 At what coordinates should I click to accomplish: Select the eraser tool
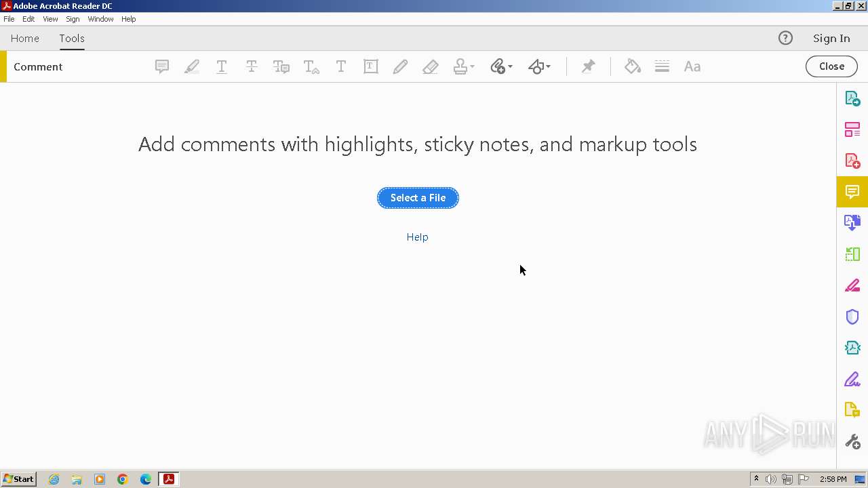pos(431,66)
